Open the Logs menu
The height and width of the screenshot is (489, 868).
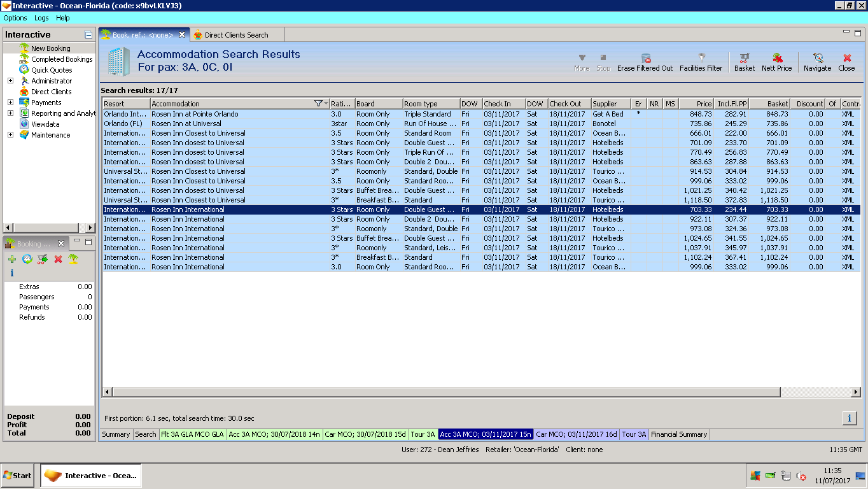41,18
